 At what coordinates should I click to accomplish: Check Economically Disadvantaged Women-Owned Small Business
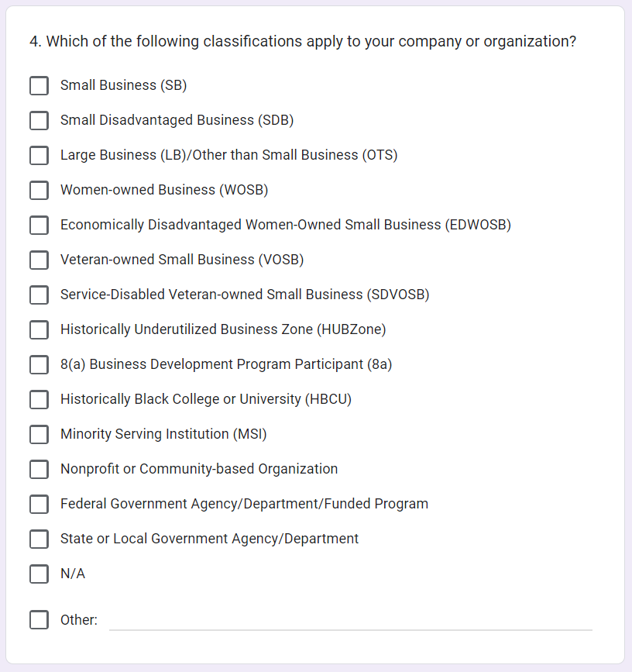(x=39, y=225)
